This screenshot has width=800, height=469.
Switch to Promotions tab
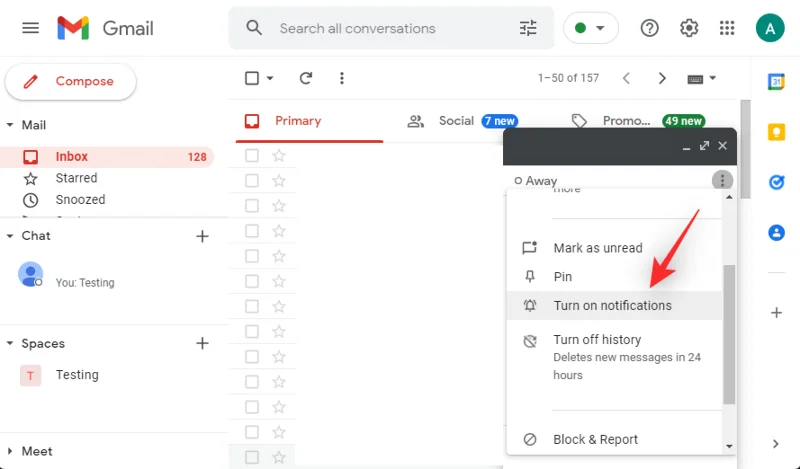(638, 121)
